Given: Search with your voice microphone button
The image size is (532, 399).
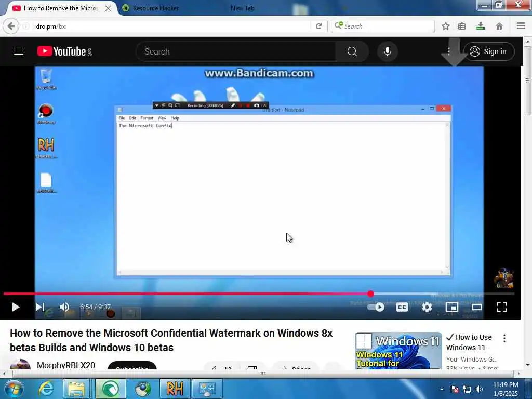Looking at the screenshot, I should pos(388,51).
